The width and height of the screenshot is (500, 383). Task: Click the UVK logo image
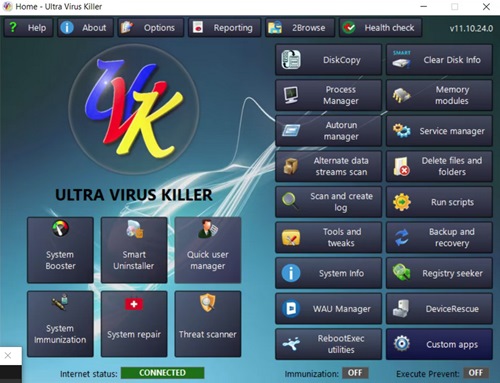pyautogui.click(x=134, y=110)
